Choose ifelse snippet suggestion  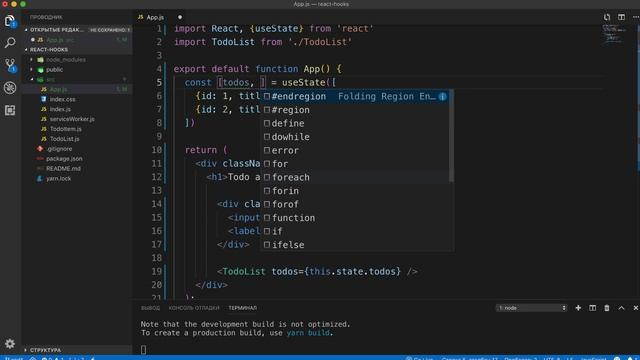[x=354, y=245]
